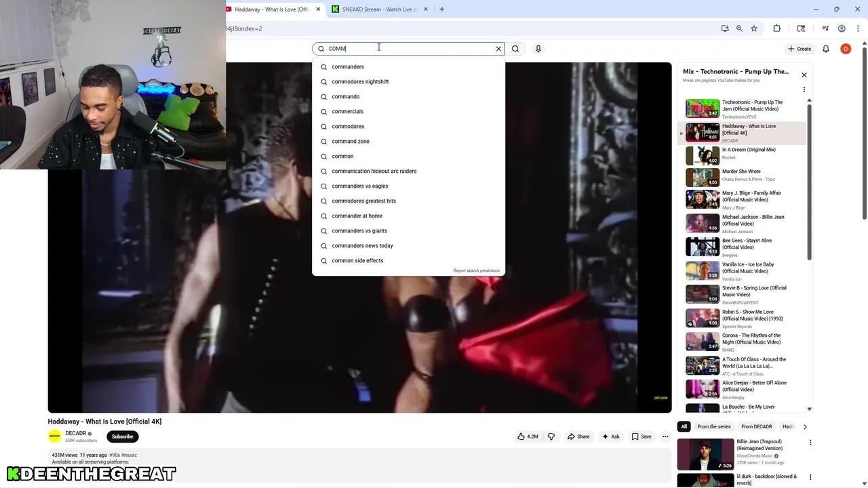Subscribe to the DECADR channel
The height and width of the screenshot is (488, 868).
(122, 436)
